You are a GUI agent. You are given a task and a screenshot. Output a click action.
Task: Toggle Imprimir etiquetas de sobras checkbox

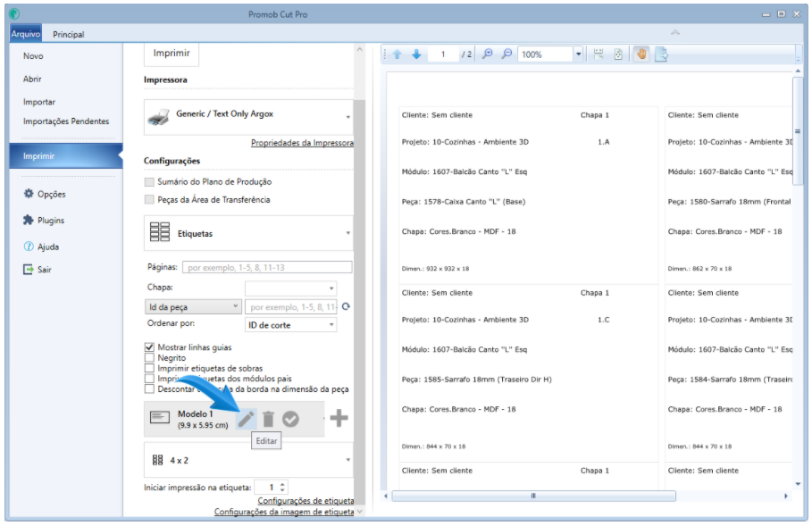point(149,368)
